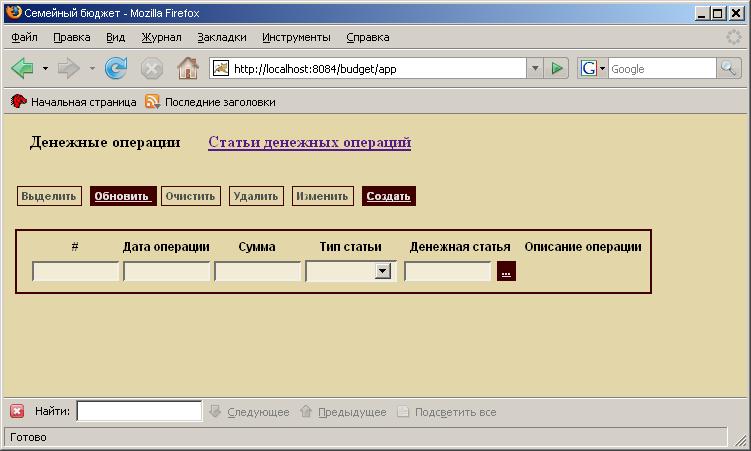Open the Последние заголовки feed bookmark

tap(210, 102)
